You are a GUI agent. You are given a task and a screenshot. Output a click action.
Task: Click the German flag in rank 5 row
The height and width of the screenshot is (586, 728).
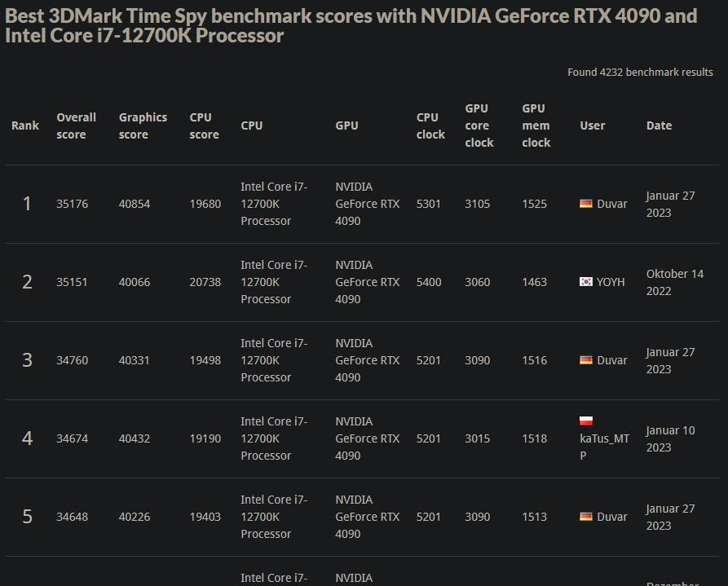click(x=586, y=517)
